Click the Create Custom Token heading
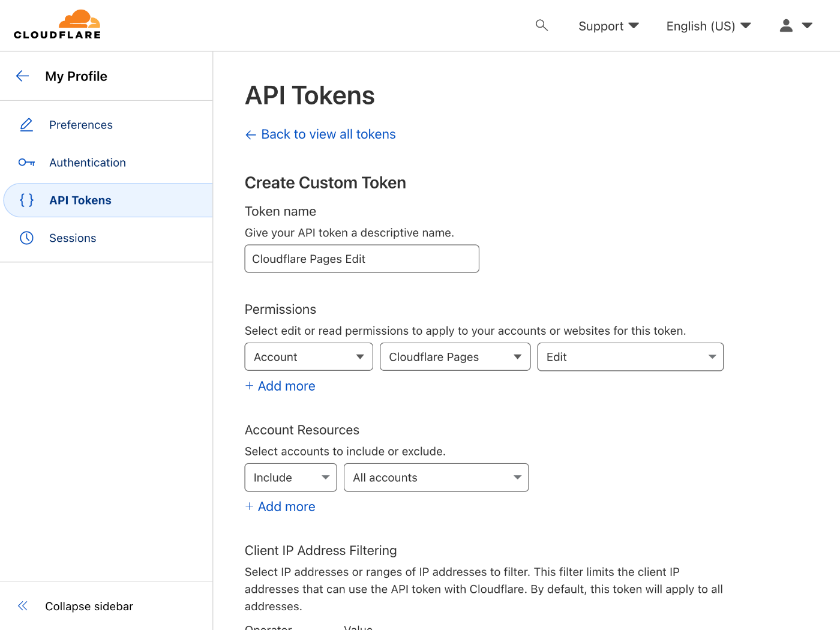This screenshot has width=840, height=630. [325, 182]
